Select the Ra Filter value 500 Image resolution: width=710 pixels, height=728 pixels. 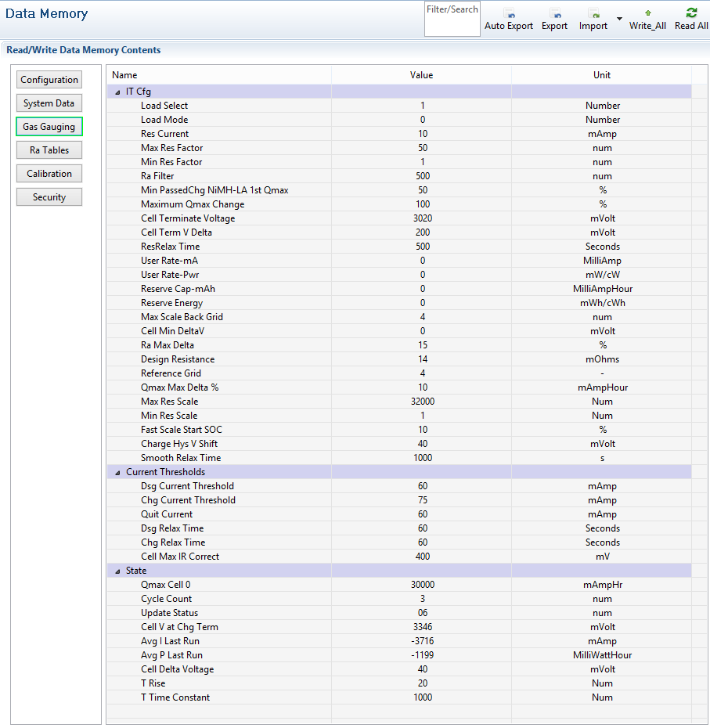click(x=422, y=176)
